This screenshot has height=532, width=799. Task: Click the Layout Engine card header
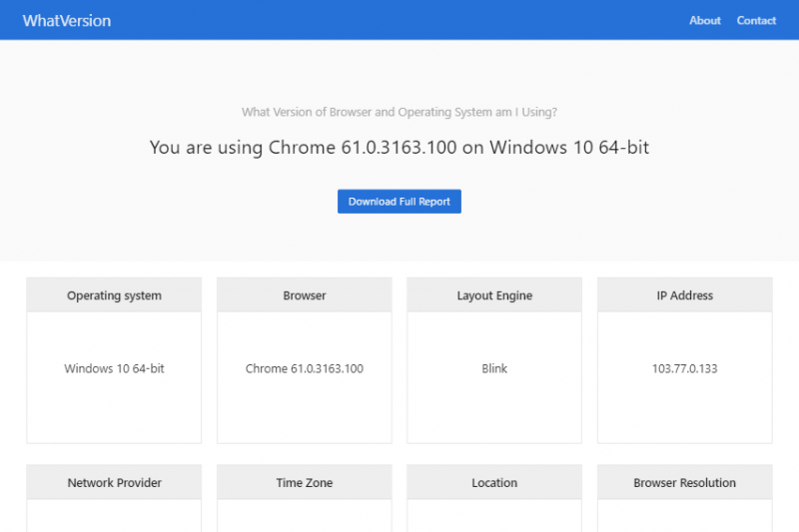pyautogui.click(x=494, y=295)
